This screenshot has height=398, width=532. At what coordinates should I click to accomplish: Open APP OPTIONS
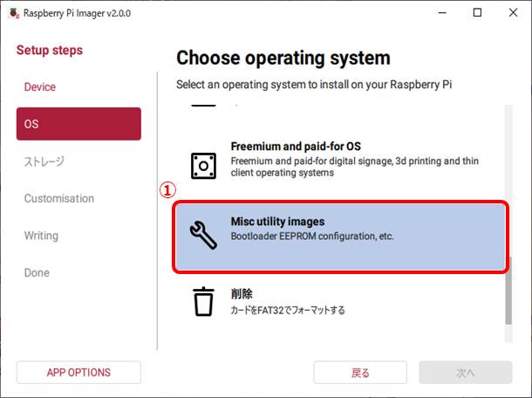point(78,373)
